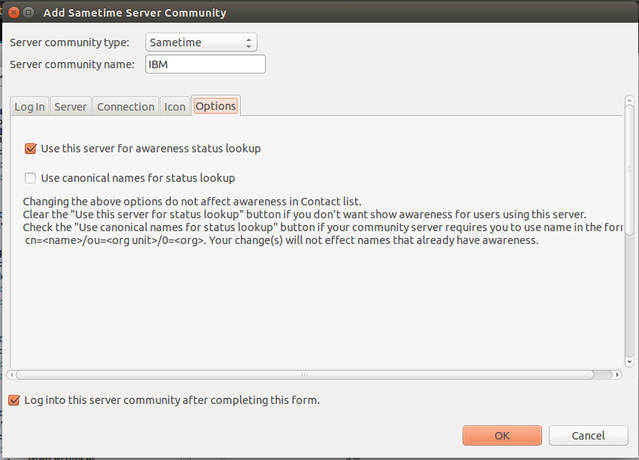
Task: Select the Connection tab
Action: click(126, 107)
